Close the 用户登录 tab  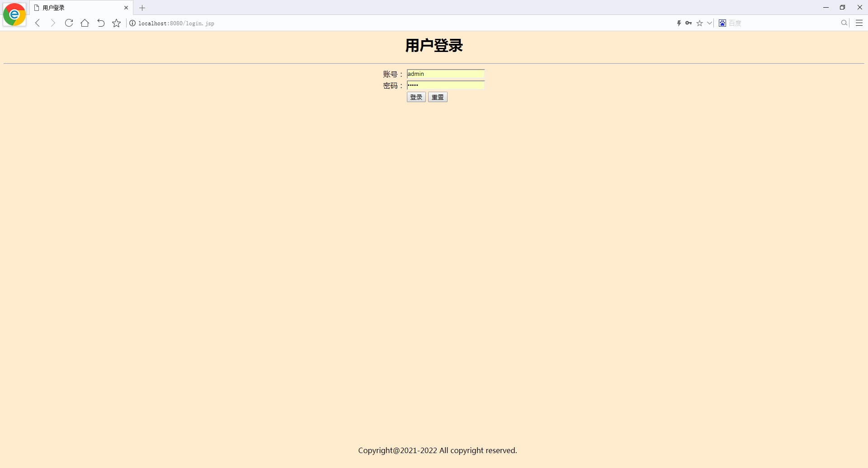[126, 8]
